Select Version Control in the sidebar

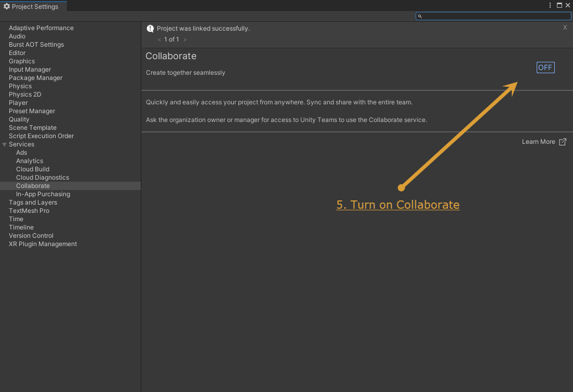click(31, 235)
